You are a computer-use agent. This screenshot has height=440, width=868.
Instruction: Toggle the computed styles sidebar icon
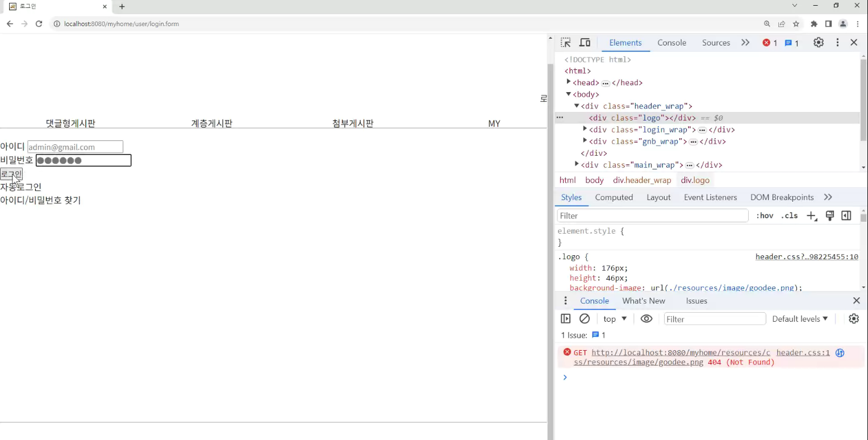click(x=846, y=215)
